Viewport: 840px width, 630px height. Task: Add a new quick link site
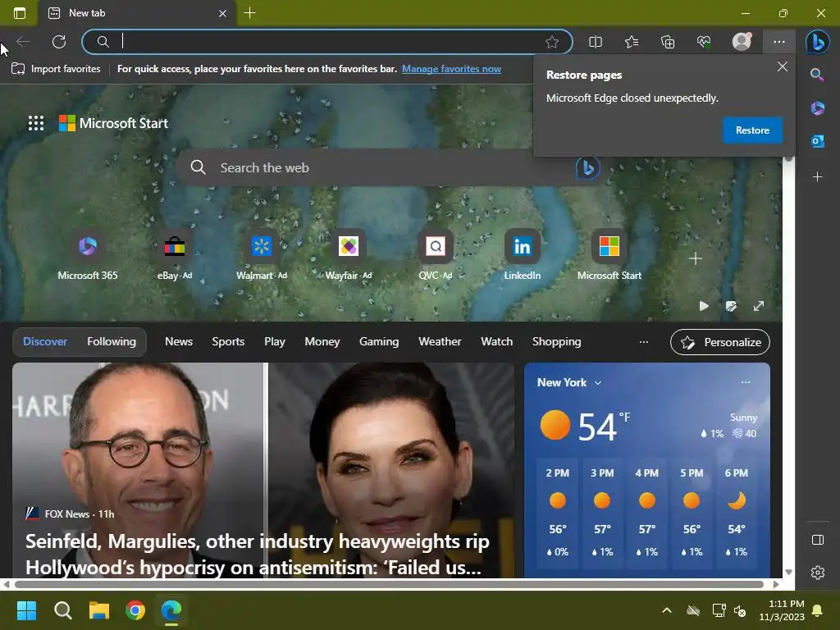click(696, 258)
